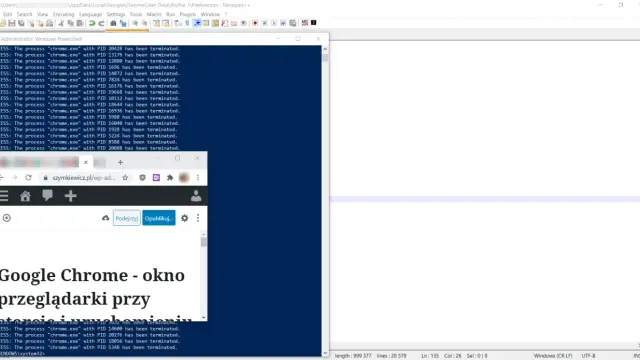640x360 pixels.
Task: Click the Print icon in Notepad++ toolbar
Action: click(49, 23)
